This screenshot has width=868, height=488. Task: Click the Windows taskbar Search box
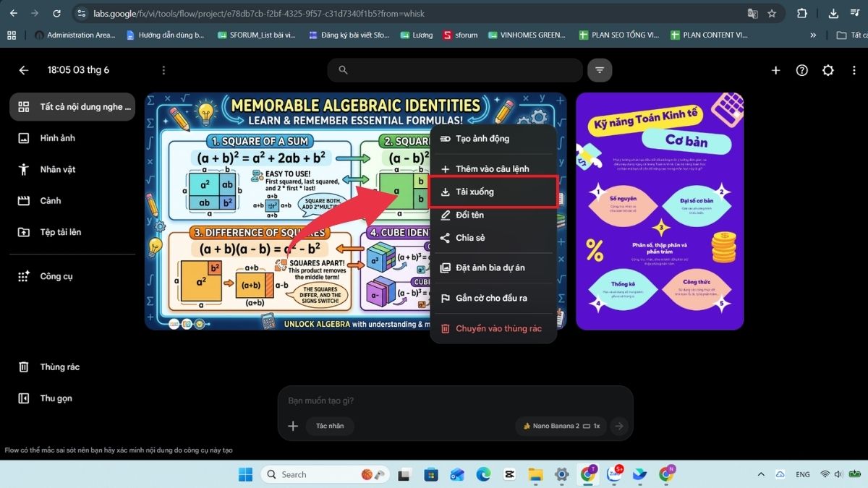coord(325,474)
